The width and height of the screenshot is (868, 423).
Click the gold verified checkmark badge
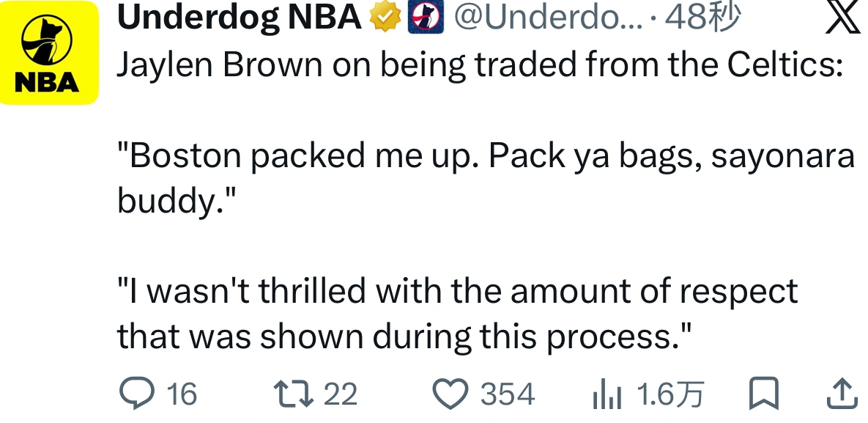point(385,17)
